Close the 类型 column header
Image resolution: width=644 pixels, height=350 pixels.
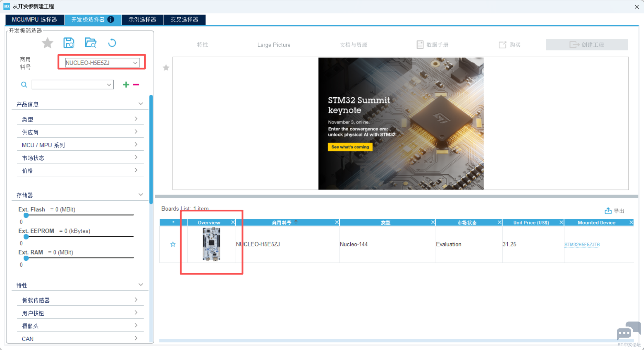pos(433,223)
